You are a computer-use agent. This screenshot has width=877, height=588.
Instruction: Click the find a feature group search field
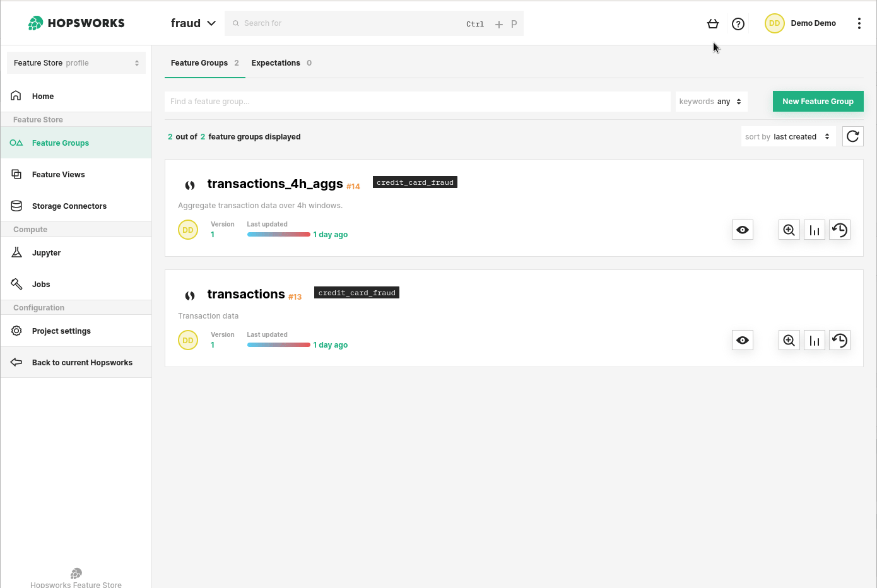[416, 101]
